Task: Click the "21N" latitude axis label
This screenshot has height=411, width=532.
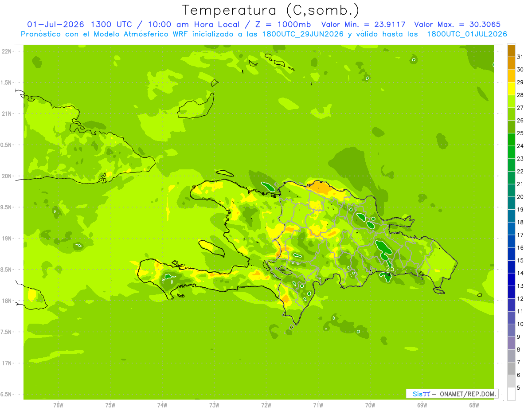Action: pyautogui.click(x=7, y=114)
